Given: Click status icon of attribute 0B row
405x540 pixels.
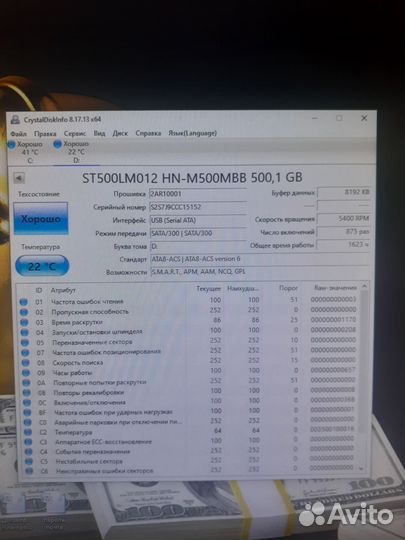Looking at the screenshot, I should tap(27, 393).
